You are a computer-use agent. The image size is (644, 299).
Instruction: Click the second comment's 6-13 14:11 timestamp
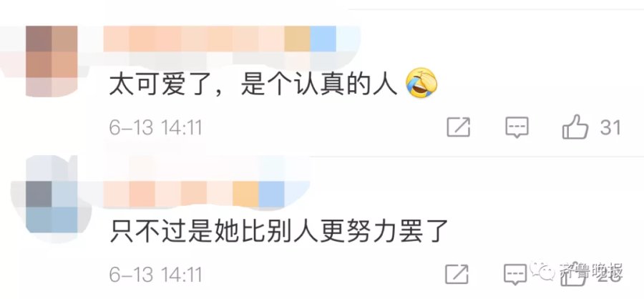156,275
